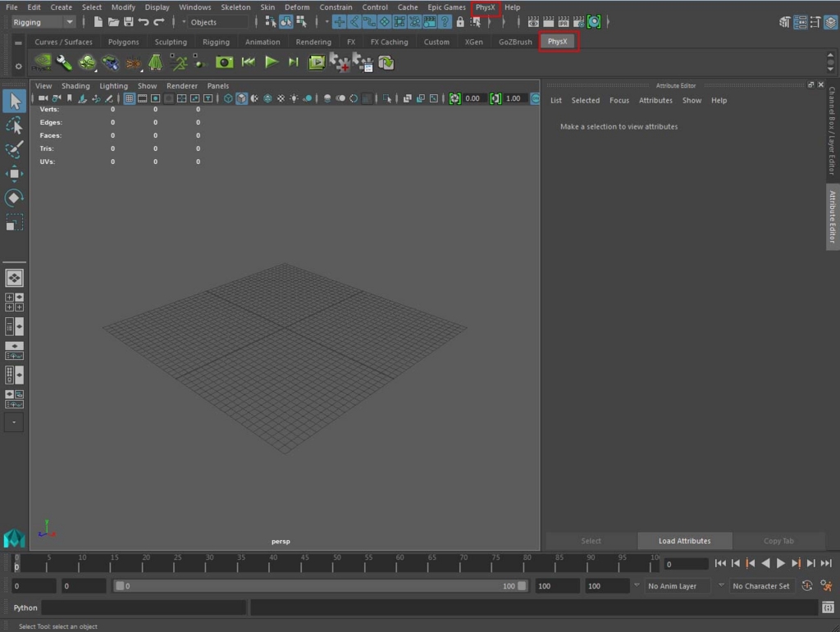Open the shelf tab list menu
Screen dimensions: 840x632
click(18, 43)
